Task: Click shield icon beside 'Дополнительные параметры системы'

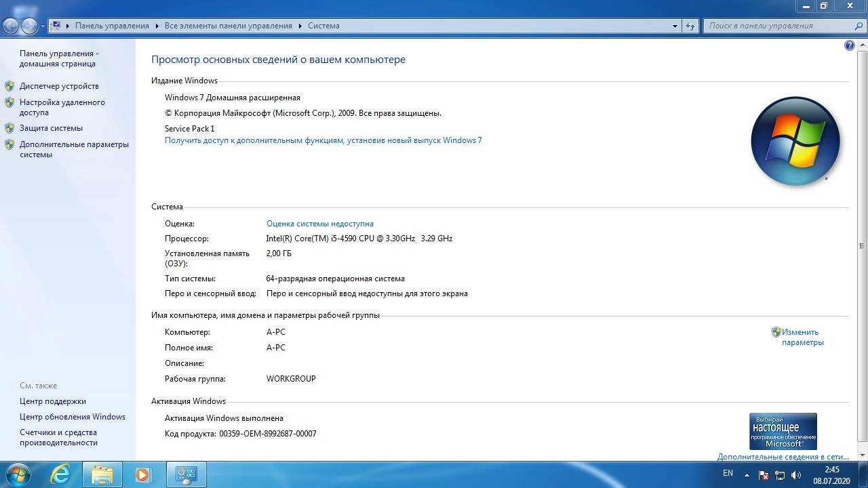Action: point(9,144)
